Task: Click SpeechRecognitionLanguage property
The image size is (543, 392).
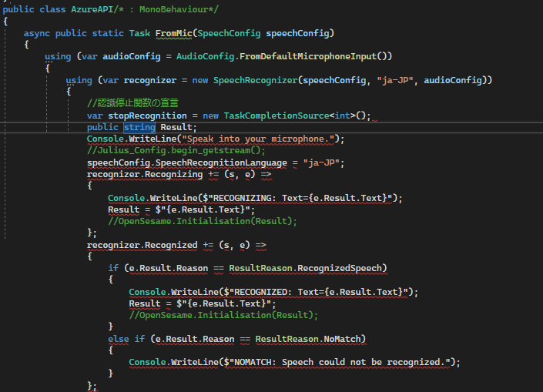Action: (x=221, y=162)
